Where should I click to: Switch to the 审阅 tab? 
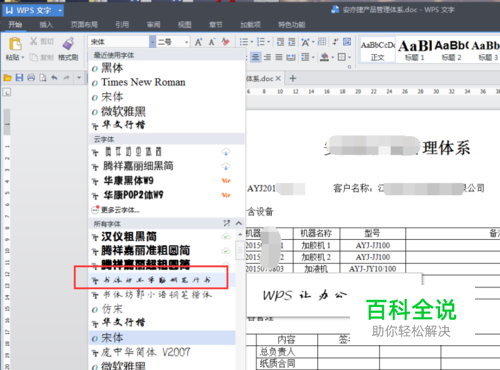pyautogui.click(x=153, y=24)
